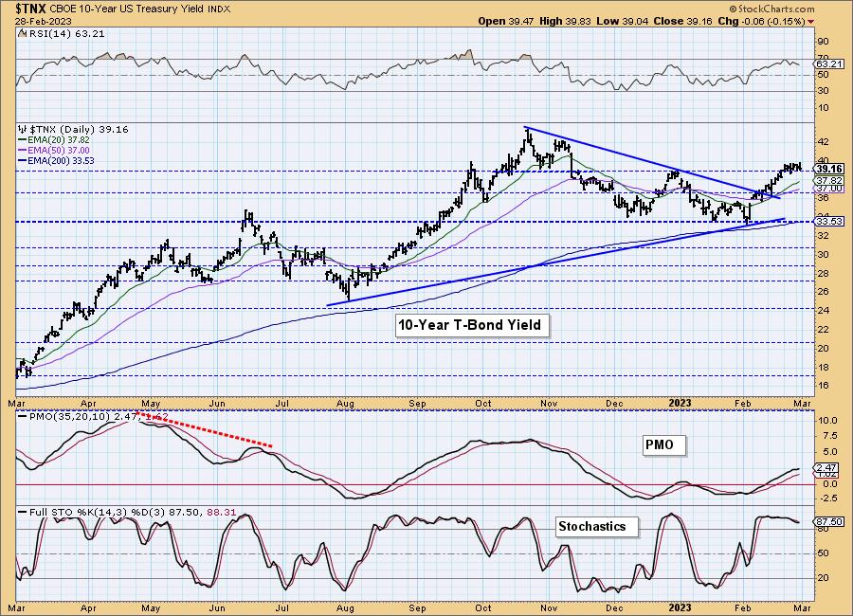The width and height of the screenshot is (853, 616).
Task: Click the '2023' label under the price panel
Action: (680, 404)
